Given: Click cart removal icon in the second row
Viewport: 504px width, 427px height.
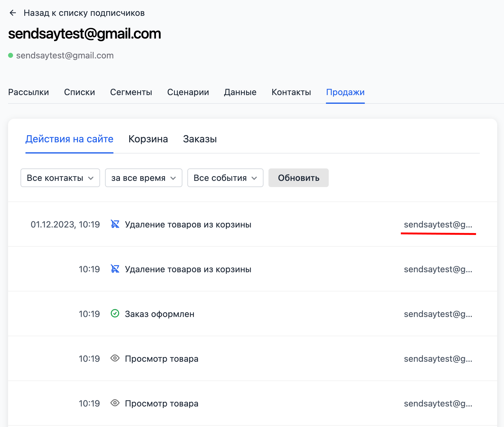Looking at the screenshot, I should 115,269.
